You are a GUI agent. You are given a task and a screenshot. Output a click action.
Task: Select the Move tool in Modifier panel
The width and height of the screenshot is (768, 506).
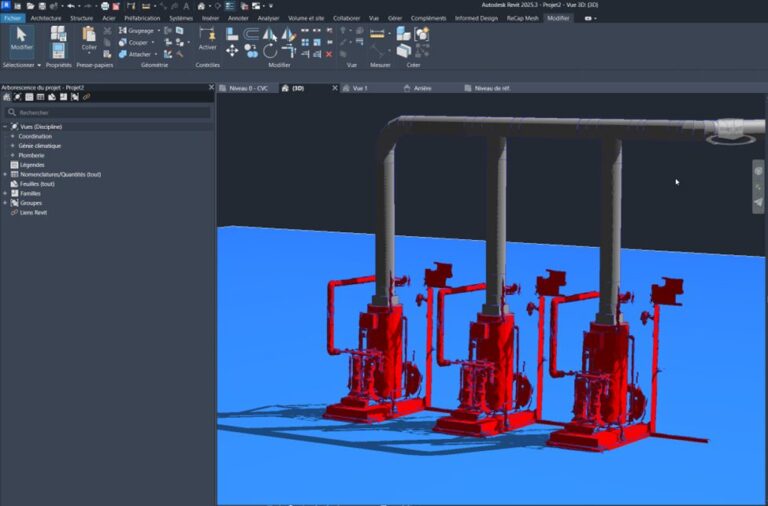[232, 50]
